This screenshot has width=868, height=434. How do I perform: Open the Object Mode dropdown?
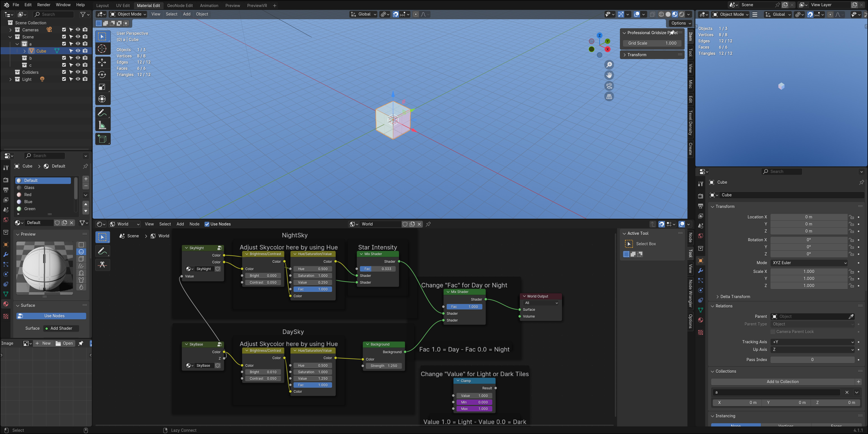(x=128, y=14)
